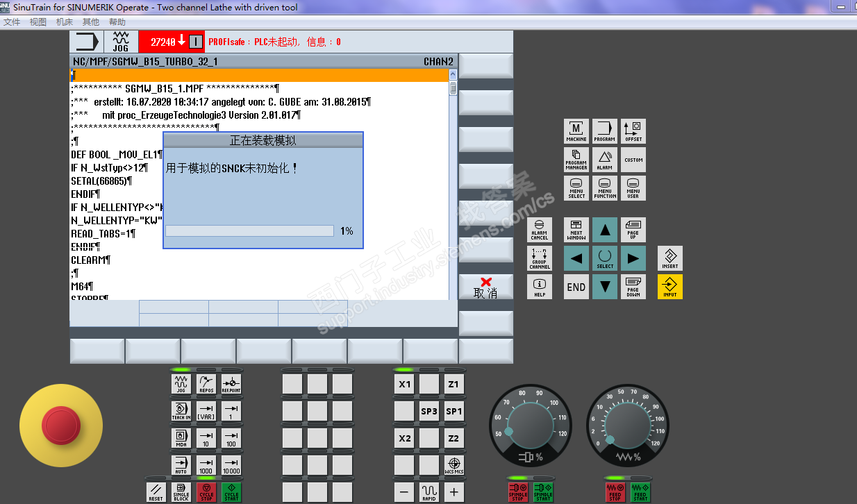Open the ALARM list key
The width and height of the screenshot is (857, 504).
[x=605, y=160]
